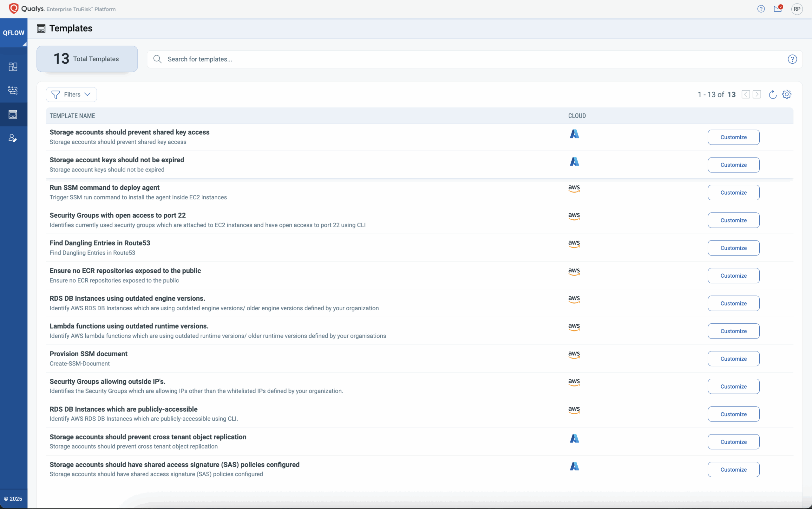
Task: Open the Find Dangling Entries in Route53 template
Action: (x=100, y=243)
